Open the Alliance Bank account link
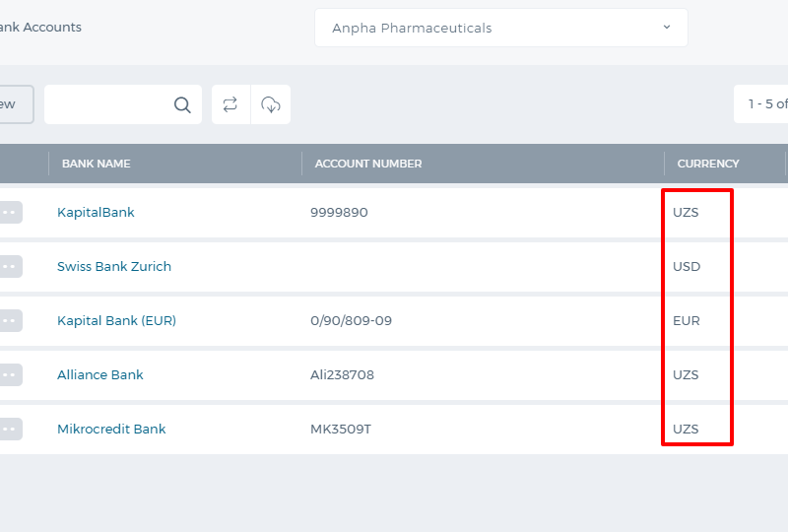788x532 pixels. pyautogui.click(x=100, y=375)
